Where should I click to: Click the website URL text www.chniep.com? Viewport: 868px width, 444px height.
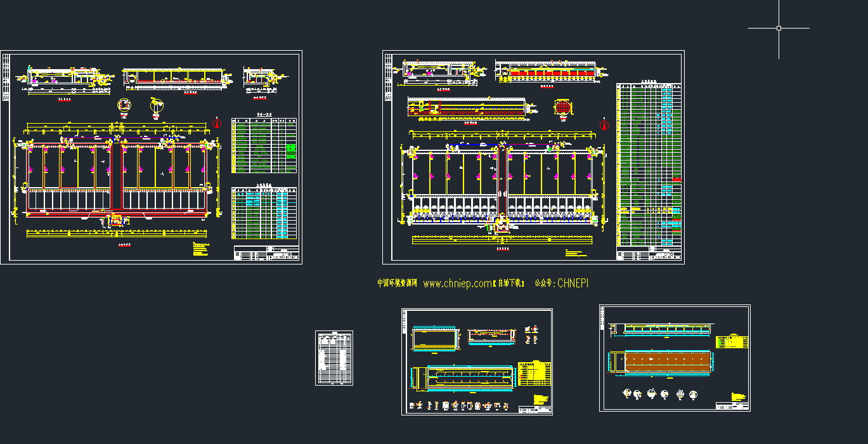click(457, 284)
